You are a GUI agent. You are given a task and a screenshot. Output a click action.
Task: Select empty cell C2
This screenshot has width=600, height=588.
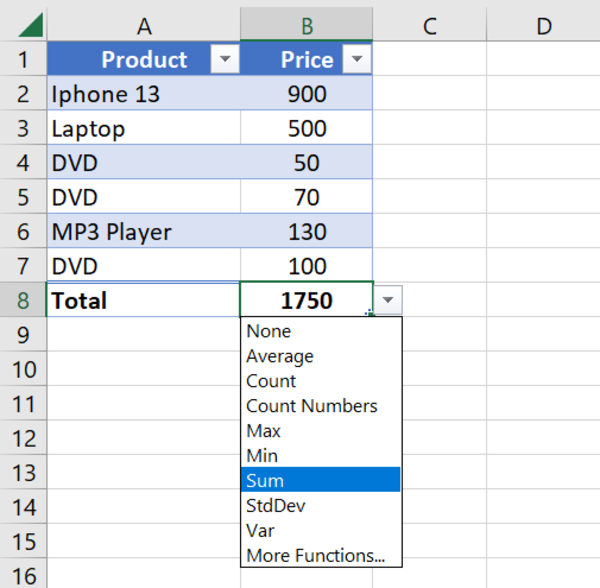(x=430, y=93)
